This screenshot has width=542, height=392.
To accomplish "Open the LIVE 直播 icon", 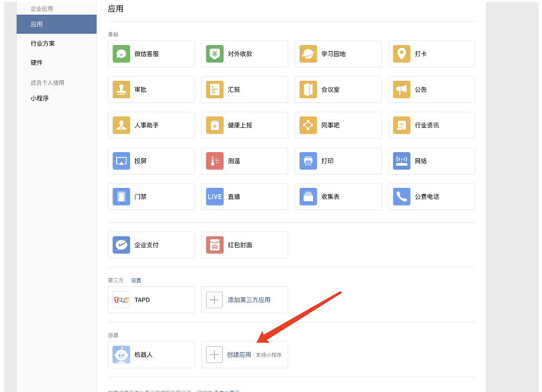I will tap(215, 197).
